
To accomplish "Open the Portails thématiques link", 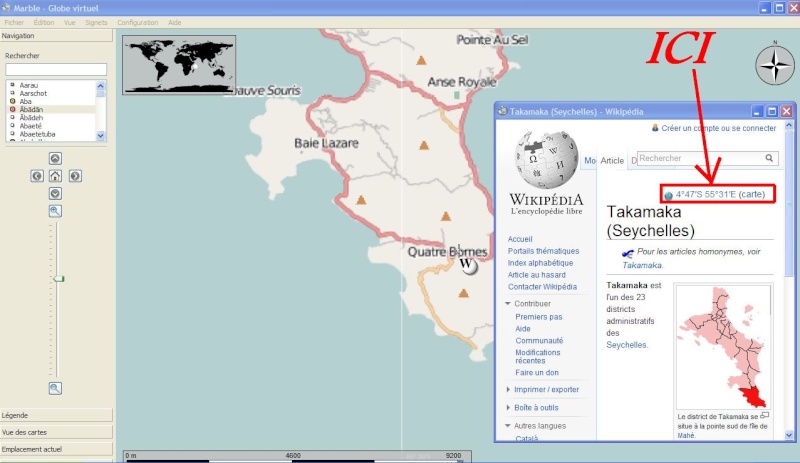I will [x=543, y=251].
